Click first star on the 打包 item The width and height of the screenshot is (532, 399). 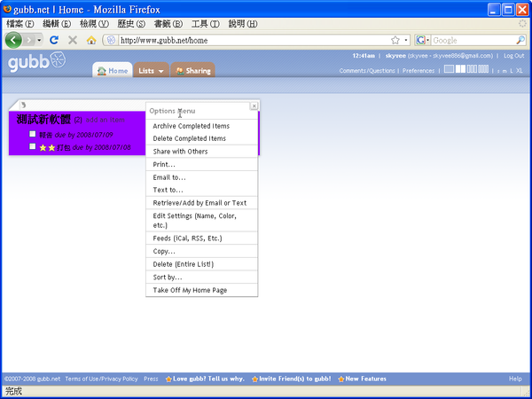43,147
